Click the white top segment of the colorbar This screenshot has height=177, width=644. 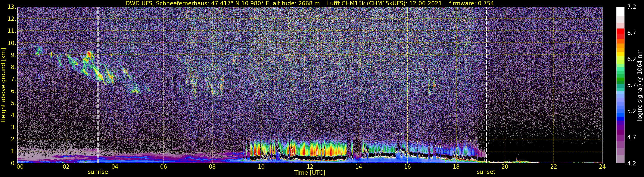pyautogui.click(x=620, y=11)
